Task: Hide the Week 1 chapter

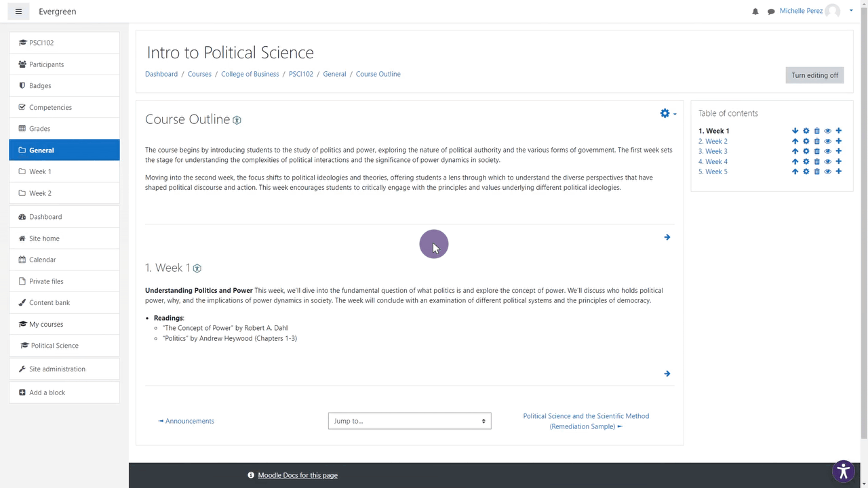Action: point(827,131)
